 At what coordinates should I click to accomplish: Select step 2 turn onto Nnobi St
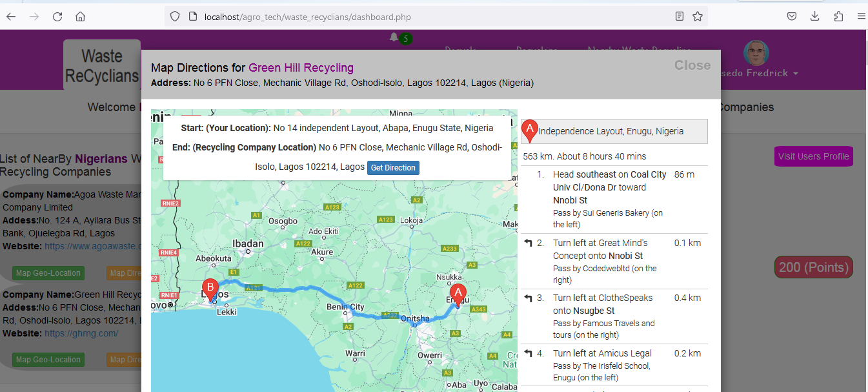[x=614, y=261]
